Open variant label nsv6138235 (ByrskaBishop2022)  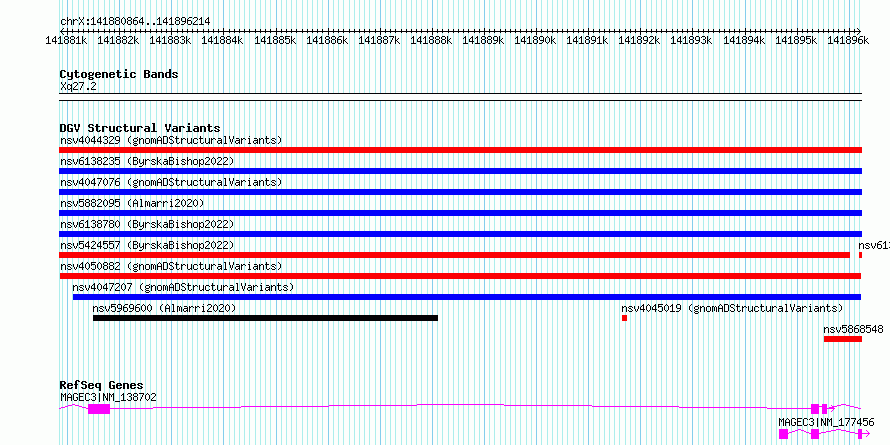(x=147, y=161)
